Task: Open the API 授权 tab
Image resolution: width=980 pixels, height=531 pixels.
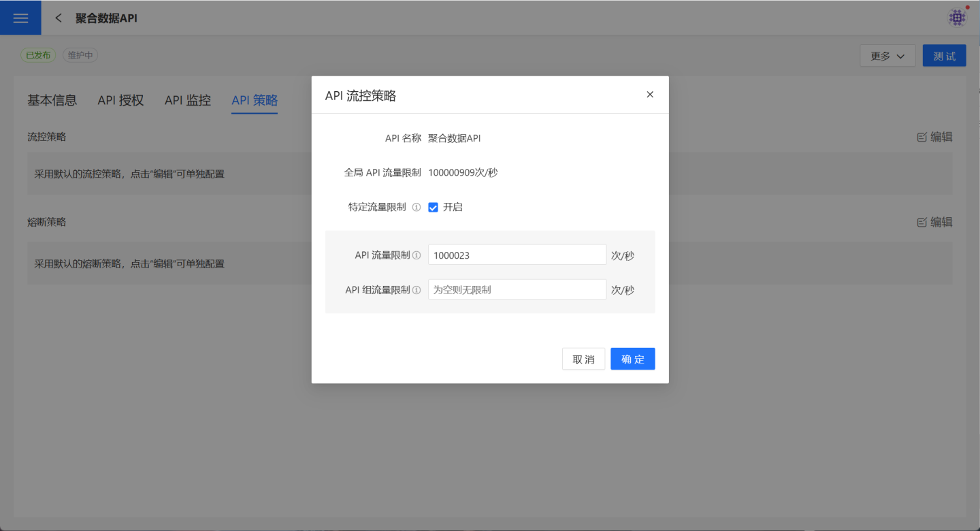Action: (x=120, y=100)
